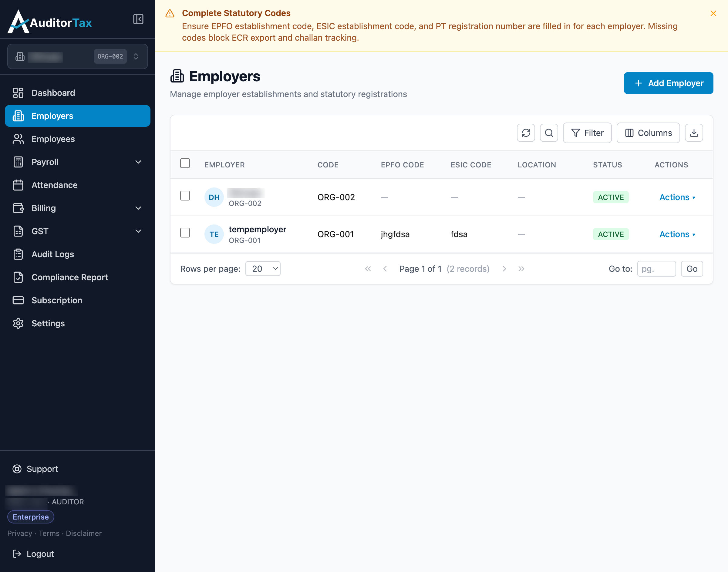Open Settings in sidebar
This screenshot has width=728, height=572.
(x=77, y=323)
